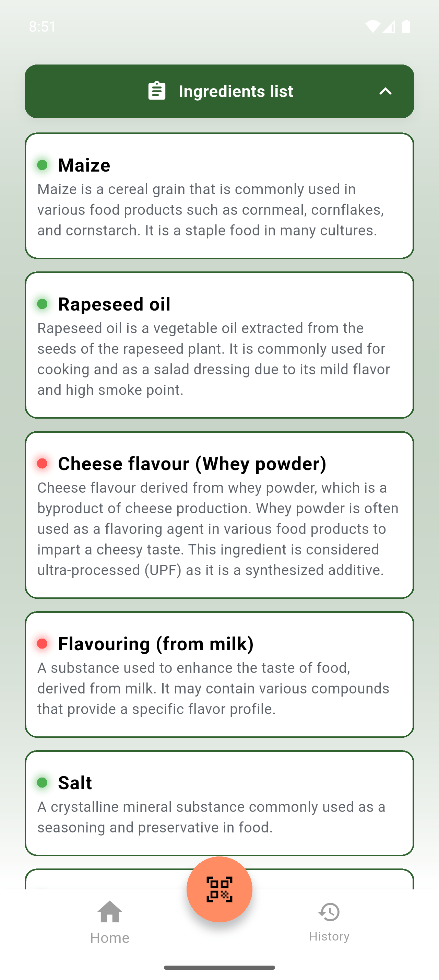Click the green status dot next to Maize
Viewport: 439px width, 980px height.
[43, 165]
